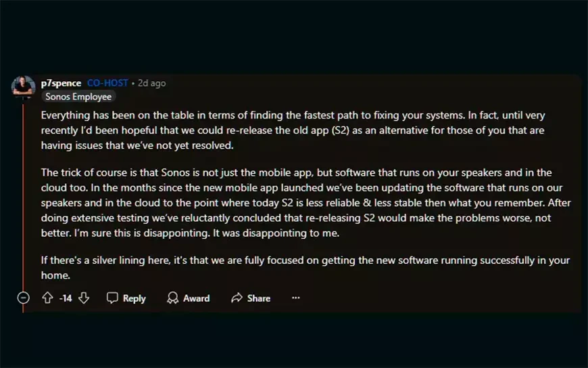The image size is (588, 368).
Task: Downvote the p7spence comment
Action: click(x=84, y=298)
